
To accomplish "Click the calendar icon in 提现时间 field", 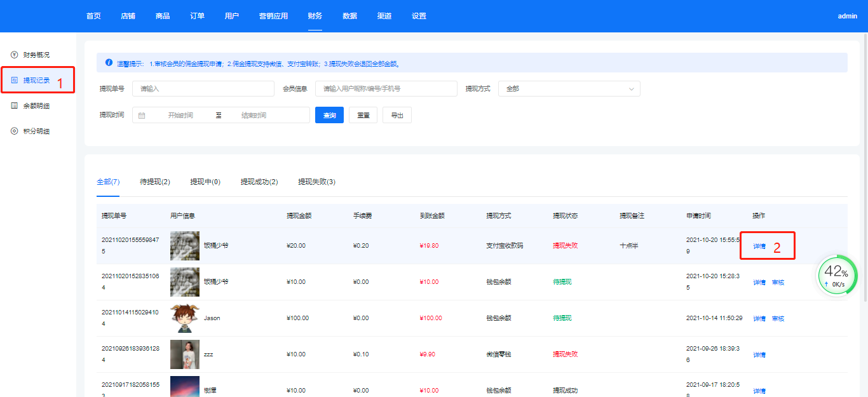I will (142, 116).
